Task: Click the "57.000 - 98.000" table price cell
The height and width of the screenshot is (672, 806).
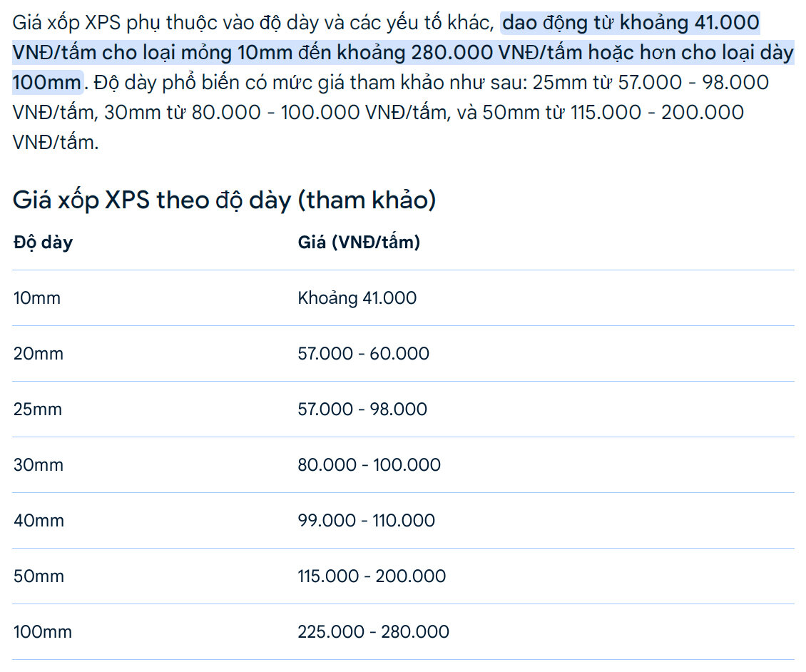Action: [362, 409]
